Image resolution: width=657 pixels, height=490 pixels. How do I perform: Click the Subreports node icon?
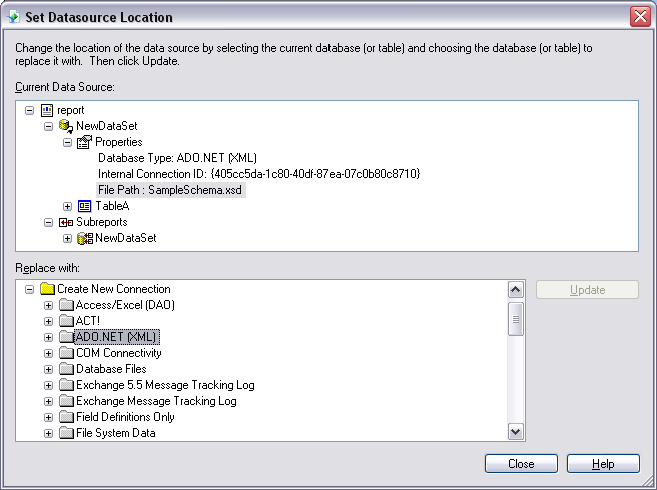point(66,222)
